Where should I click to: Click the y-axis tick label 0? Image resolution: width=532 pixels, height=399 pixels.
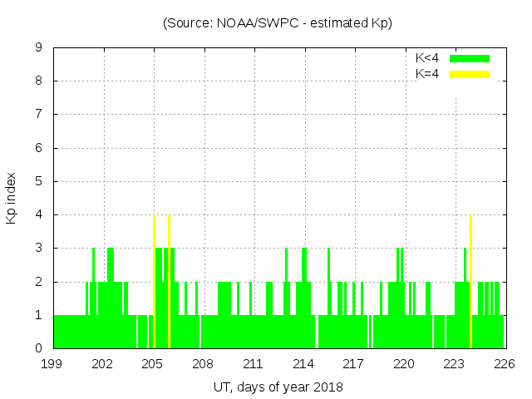click(x=38, y=348)
